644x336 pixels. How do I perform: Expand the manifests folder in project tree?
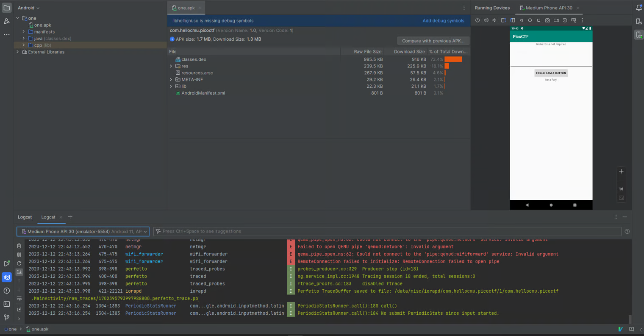click(24, 32)
